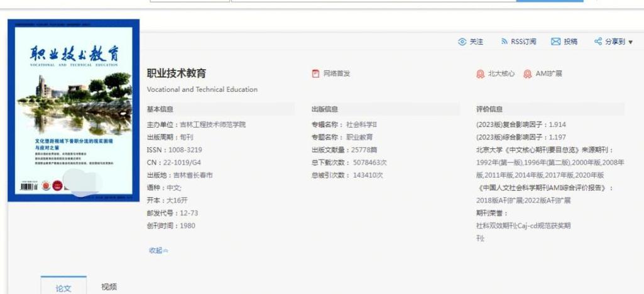644x294 pixels.
Task: Click the 北大核心 label
Action: point(501,74)
